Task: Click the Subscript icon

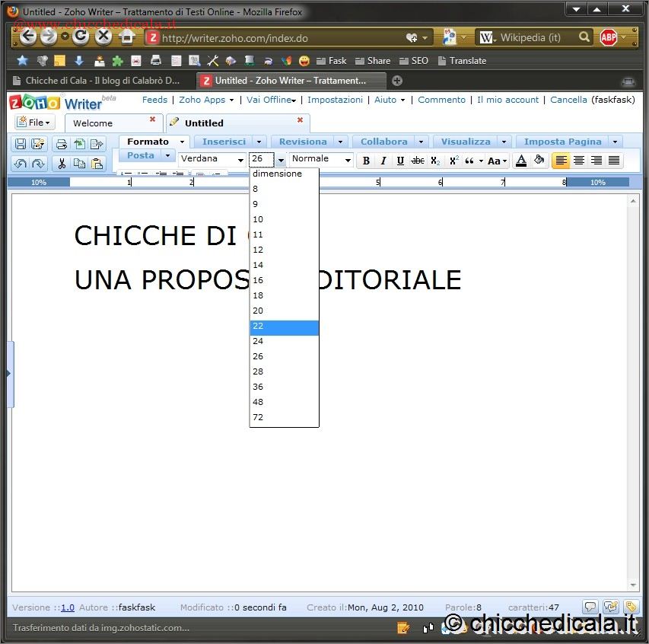Action: [x=435, y=161]
